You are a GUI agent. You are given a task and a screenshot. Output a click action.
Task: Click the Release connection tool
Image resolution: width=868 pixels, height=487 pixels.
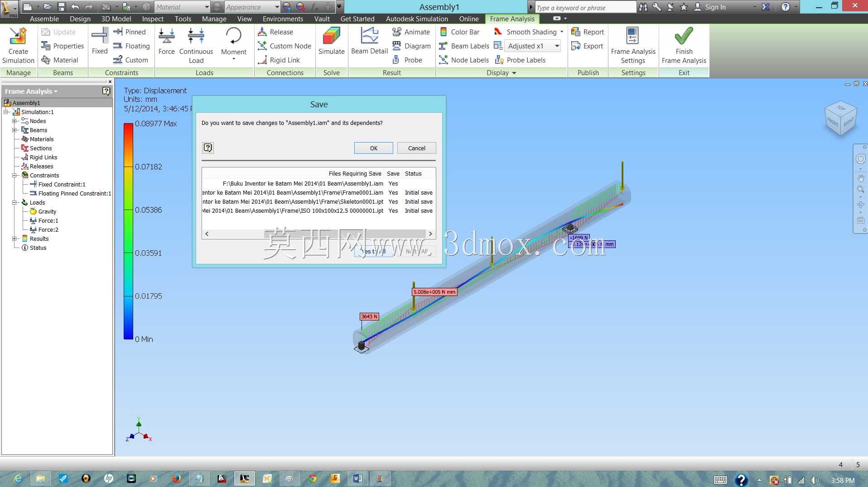click(275, 32)
